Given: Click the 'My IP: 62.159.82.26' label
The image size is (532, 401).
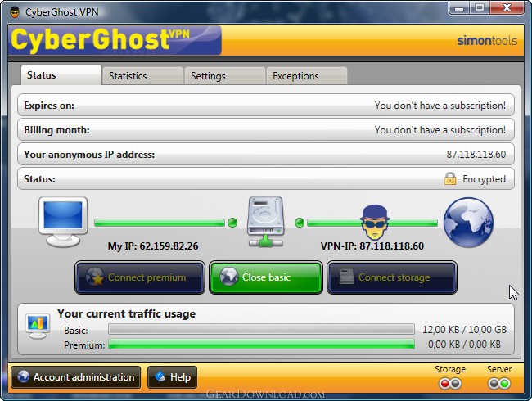Looking at the screenshot, I should click(153, 246).
